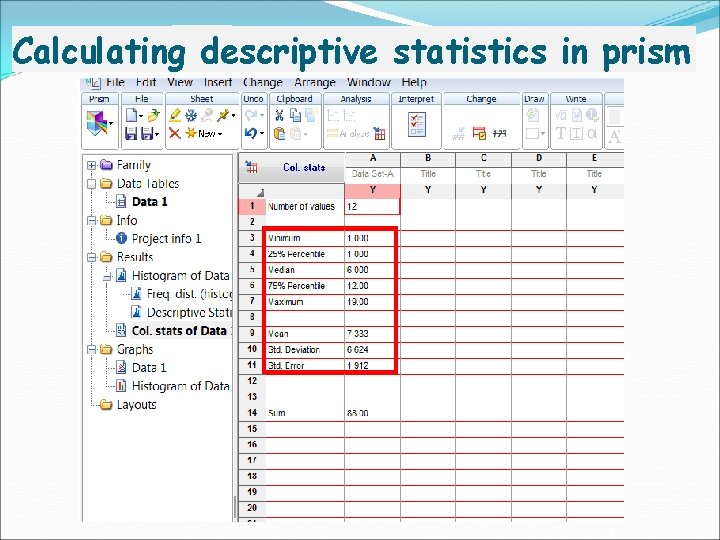The image size is (720, 540).
Task: Open the Undo dropdown arrow
Action: 262,134
